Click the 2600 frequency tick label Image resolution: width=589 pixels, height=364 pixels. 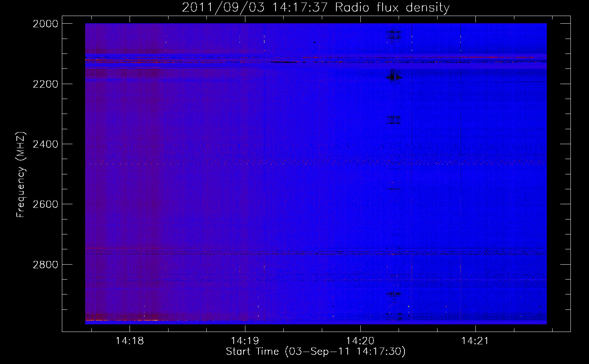[46, 204]
